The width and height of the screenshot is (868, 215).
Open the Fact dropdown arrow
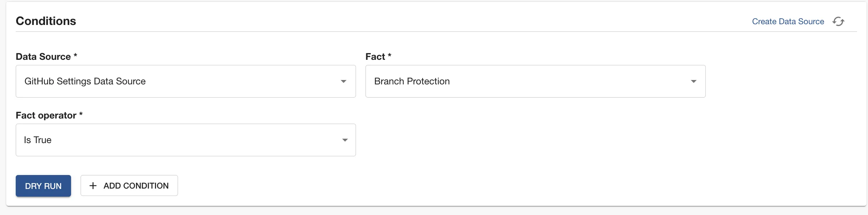tap(694, 81)
